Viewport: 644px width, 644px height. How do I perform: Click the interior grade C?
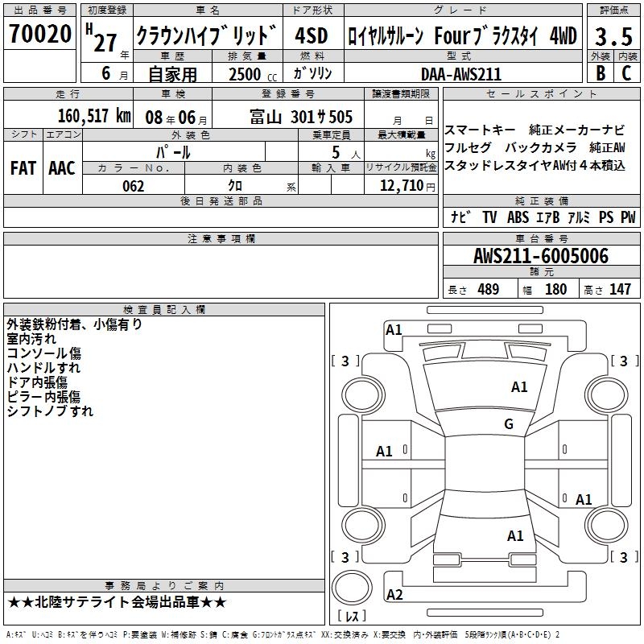(626, 73)
